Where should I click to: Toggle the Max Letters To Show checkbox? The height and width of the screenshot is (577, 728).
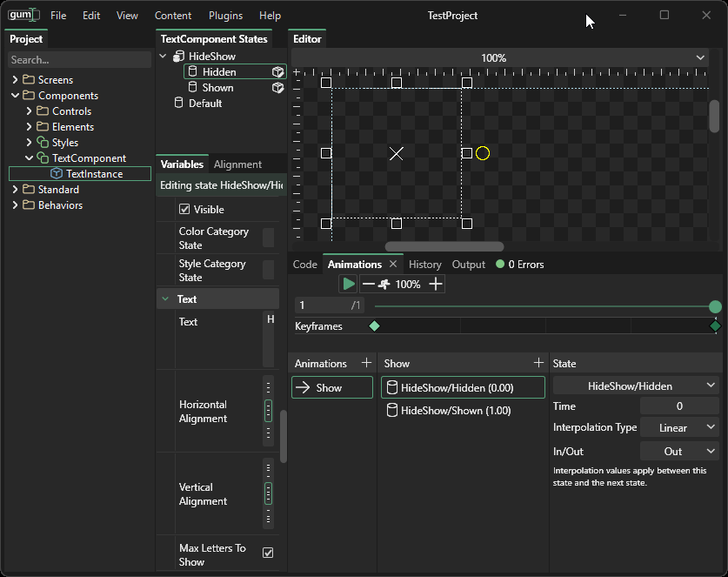[x=268, y=553]
